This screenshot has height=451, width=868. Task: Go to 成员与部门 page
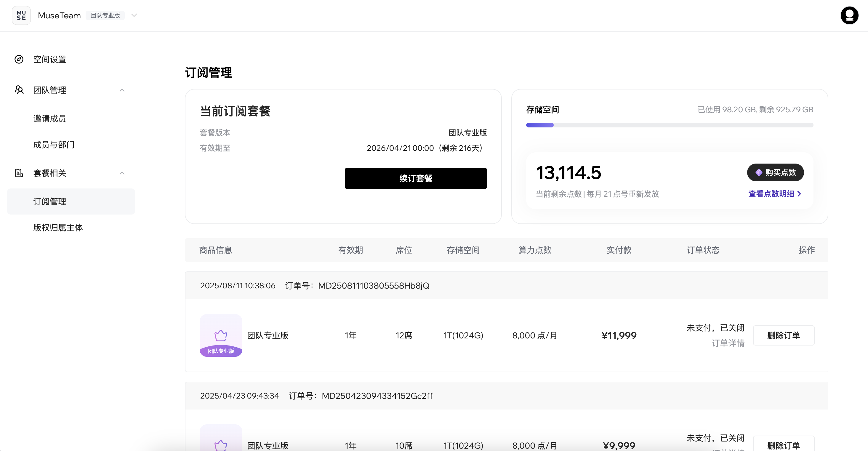(x=54, y=145)
